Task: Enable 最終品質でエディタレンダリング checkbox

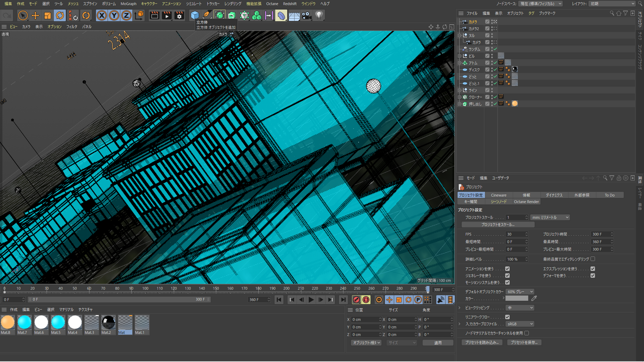Action: point(593,259)
